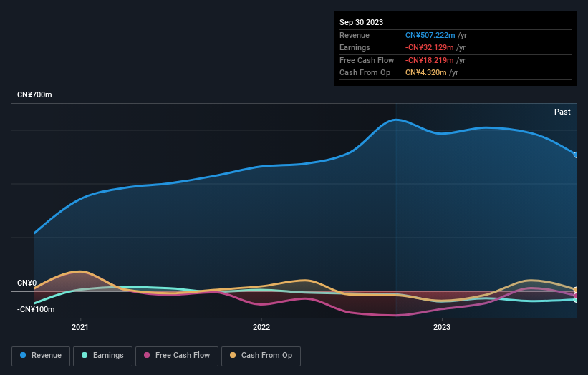
Task: Click the 2022 x-axis label
Action: click(x=261, y=327)
